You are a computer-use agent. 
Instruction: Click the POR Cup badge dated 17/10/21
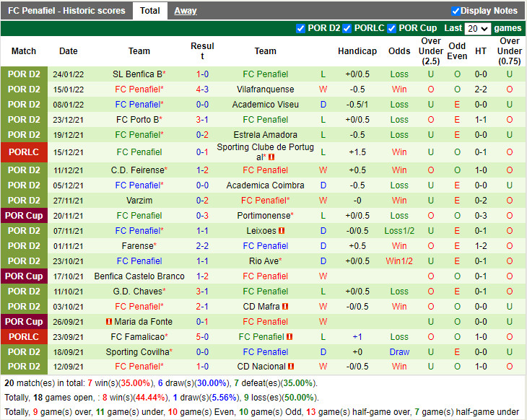pos(24,276)
